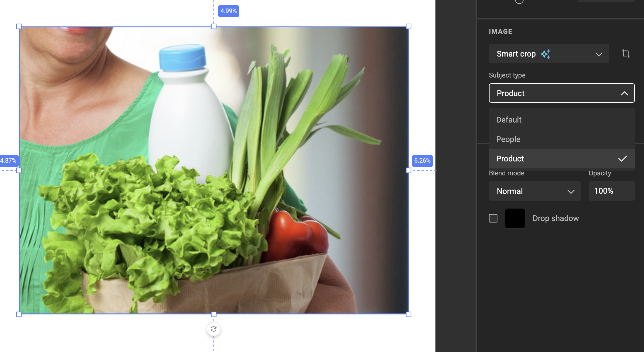Click the rotate handle below the image
Image resolution: width=644 pixels, height=352 pixels.
(214, 329)
